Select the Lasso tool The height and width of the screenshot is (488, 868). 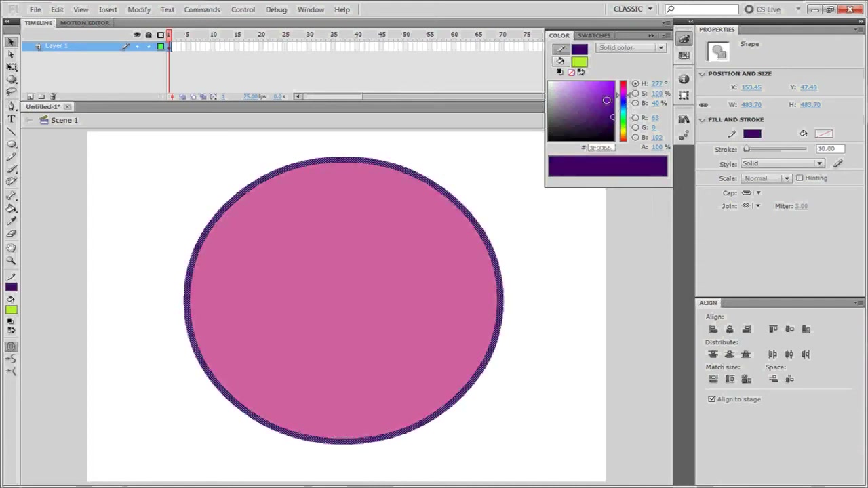click(x=11, y=91)
